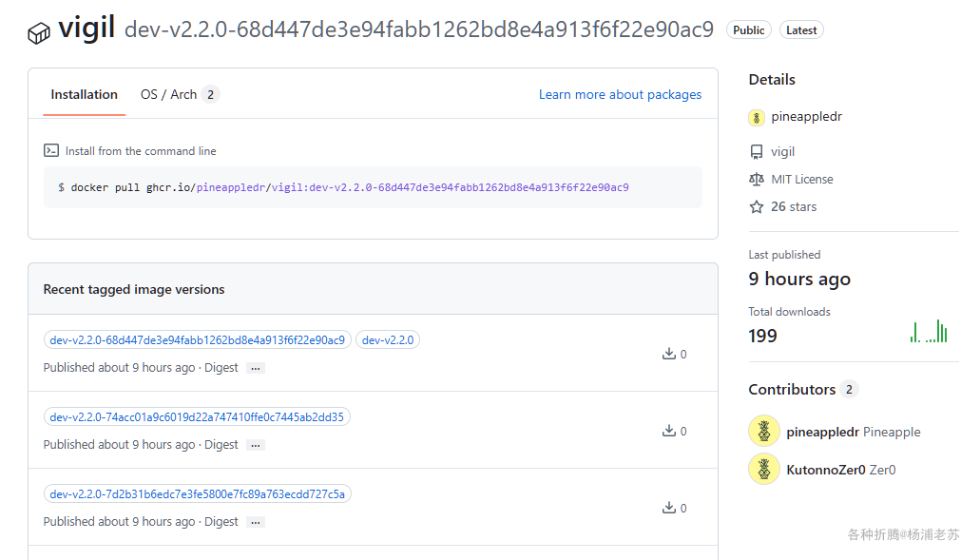The image size is (980, 560).
Task: Open the dev-v2.2.0 tag link
Action: tap(388, 339)
